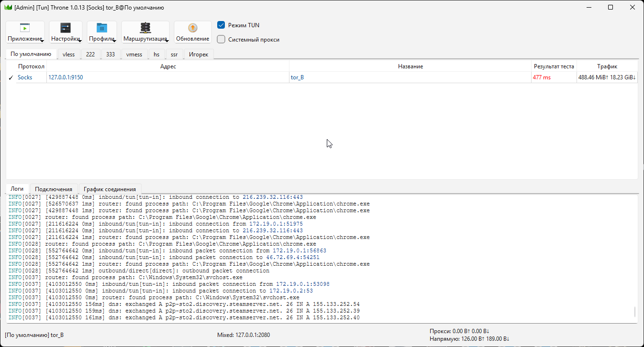Click the Throne app icon in title bar
This screenshot has height=347, width=644.
[x=8, y=7]
